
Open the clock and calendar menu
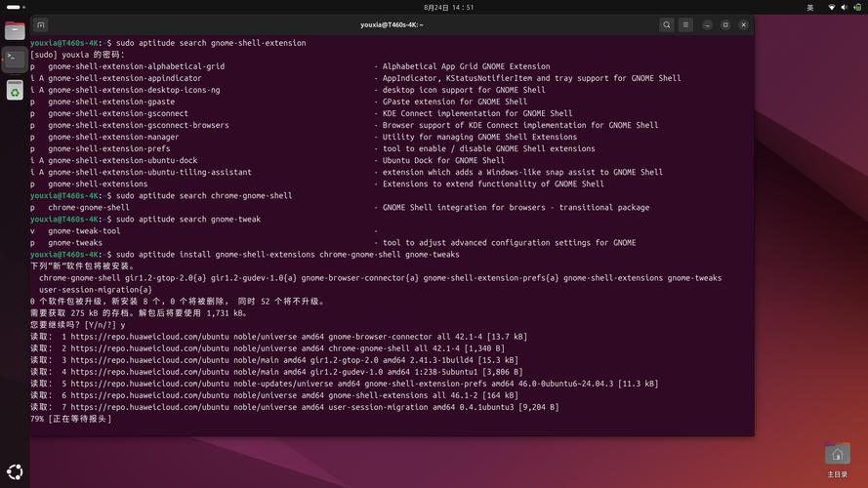point(449,7)
